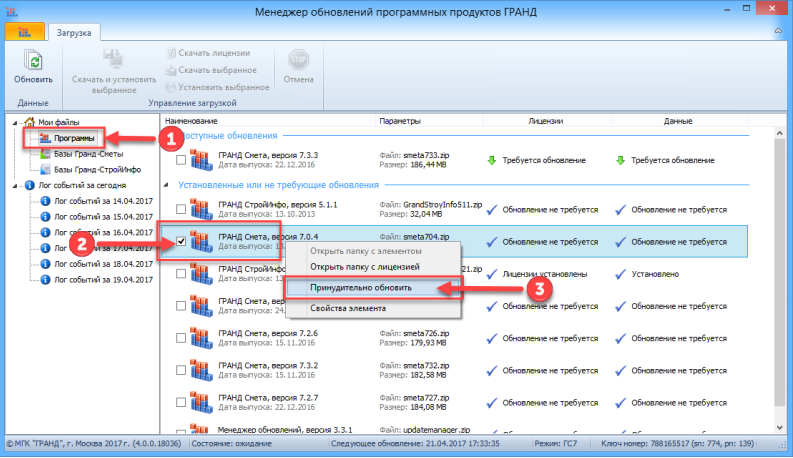793x458 pixels.
Task: Click the Данные column header
Action: tap(678, 121)
